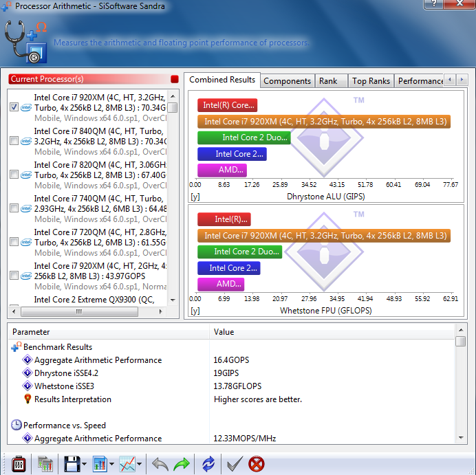Check the Core i7 820QM checkbox
The height and width of the screenshot is (475, 476).
point(14,175)
